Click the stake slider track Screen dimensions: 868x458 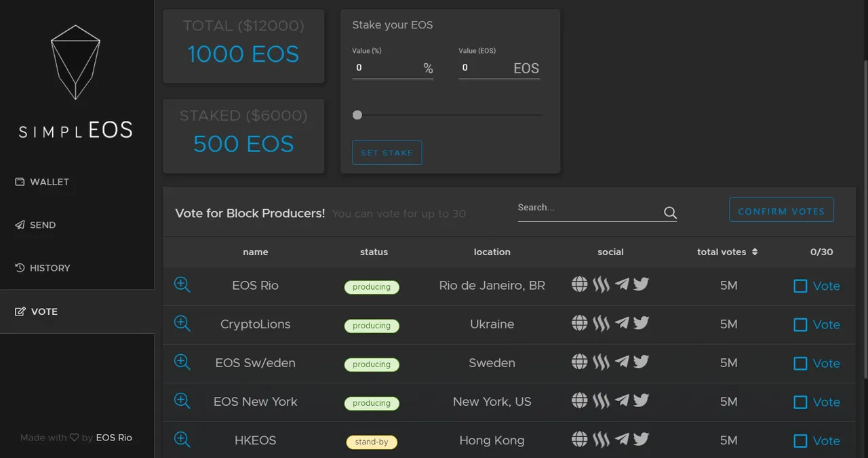pyautogui.click(x=448, y=115)
